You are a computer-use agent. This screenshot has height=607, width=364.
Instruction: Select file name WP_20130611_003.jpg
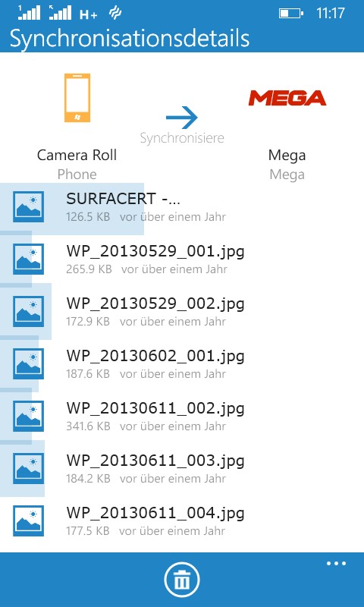click(155, 462)
